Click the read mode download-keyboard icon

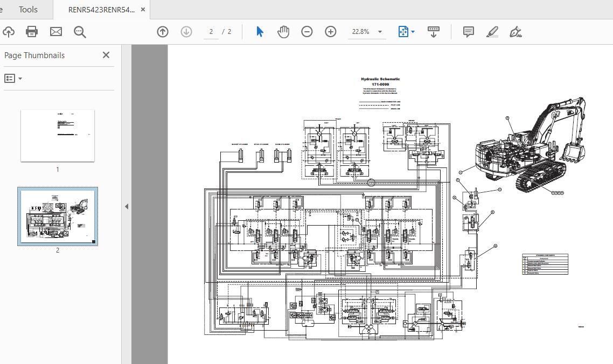[434, 32]
